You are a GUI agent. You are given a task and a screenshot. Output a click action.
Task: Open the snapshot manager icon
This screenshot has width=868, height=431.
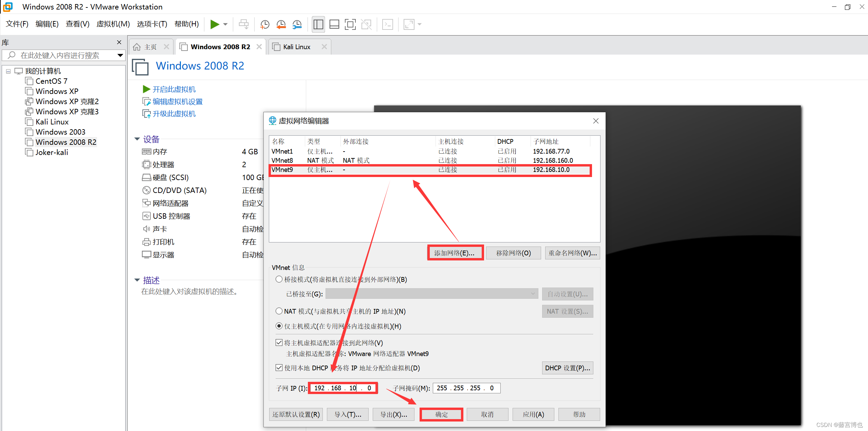(x=297, y=24)
